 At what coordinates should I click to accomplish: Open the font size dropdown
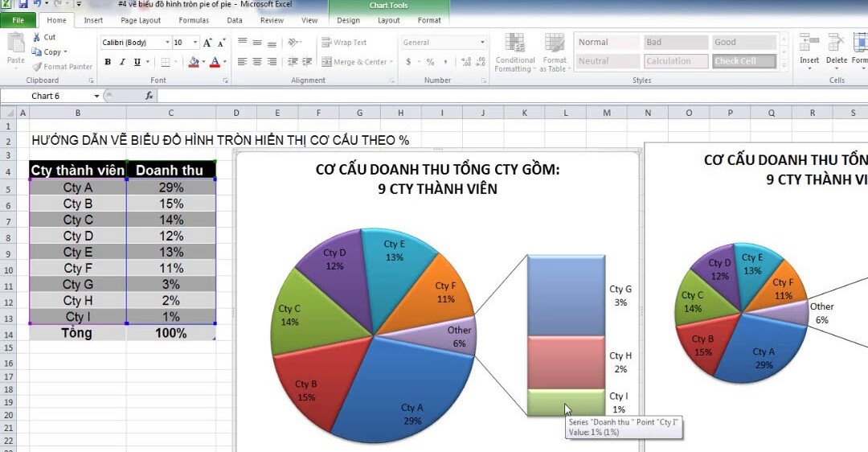[x=194, y=43]
